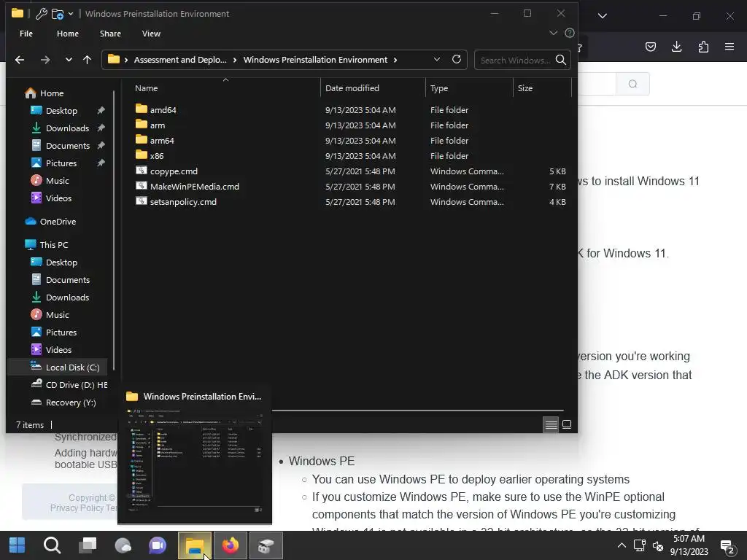The image size is (747, 560).
Task: Click the Windows Preinstallation Environment taskbar thumbnail
Action: [x=195, y=458]
